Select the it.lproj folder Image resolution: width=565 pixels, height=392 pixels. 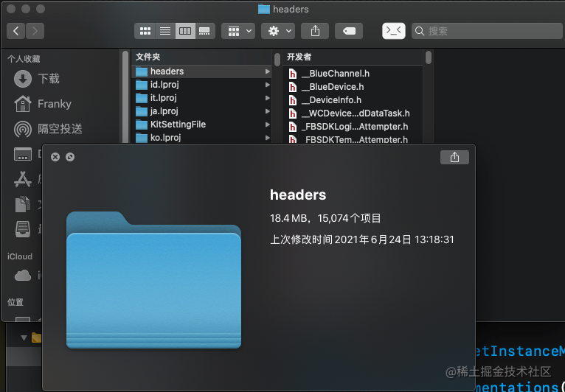coord(202,98)
